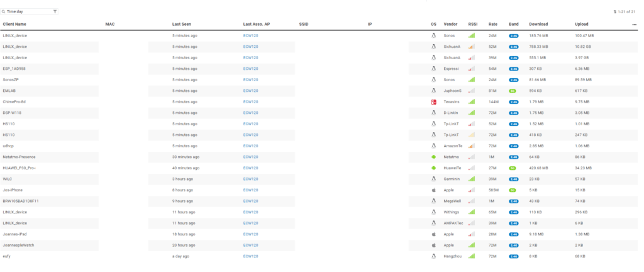The width and height of the screenshot is (644, 272).
Task: Select the udhcp client name
Action: pos(9,145)
